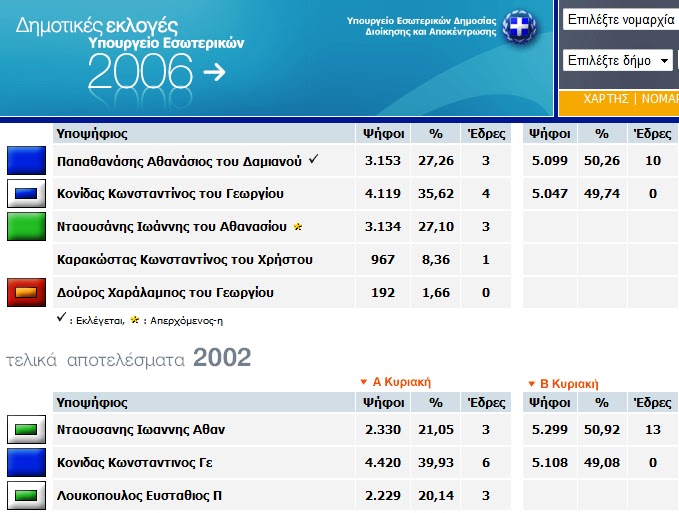The height and width of the screenshot is (513, 679).
Task: Click vote count 3.153
Action: pyautogui.click(x=382, y=161)
